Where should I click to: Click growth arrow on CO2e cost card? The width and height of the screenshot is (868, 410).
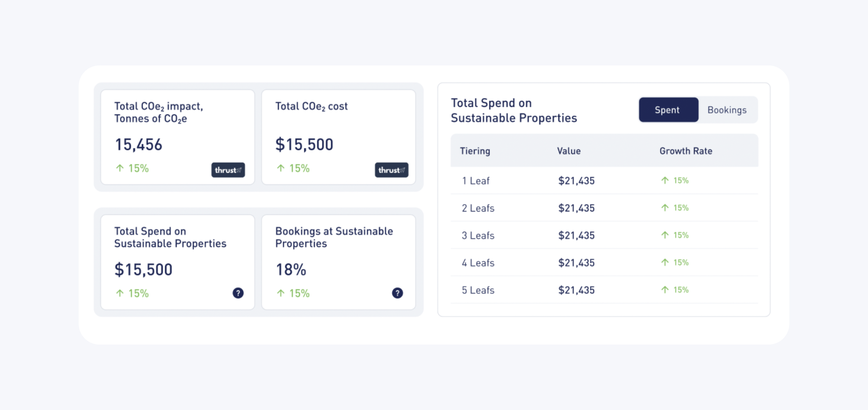[x=281, y=168]
